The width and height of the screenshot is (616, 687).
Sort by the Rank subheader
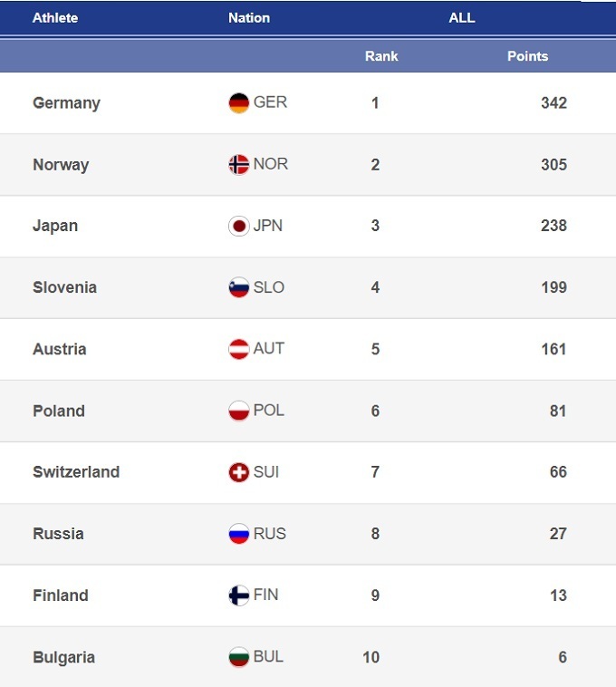point(381,56)
